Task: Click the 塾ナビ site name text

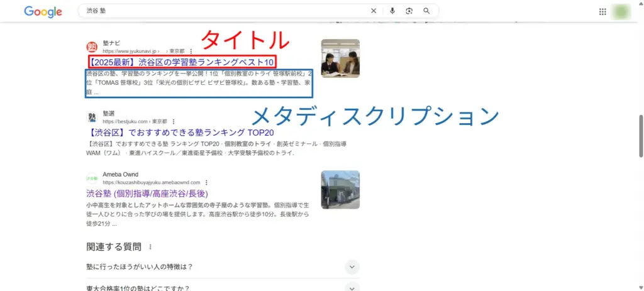Action: (111, 43)
